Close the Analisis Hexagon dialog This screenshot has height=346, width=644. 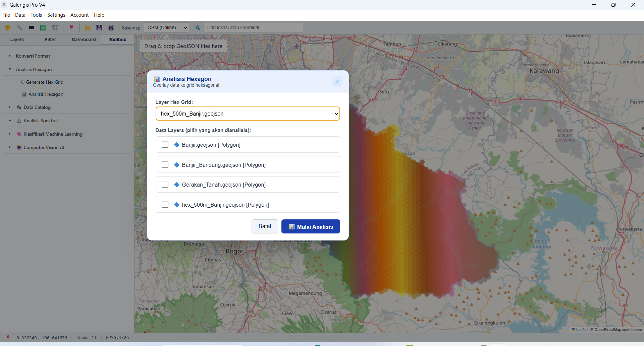tap(337, 81)
